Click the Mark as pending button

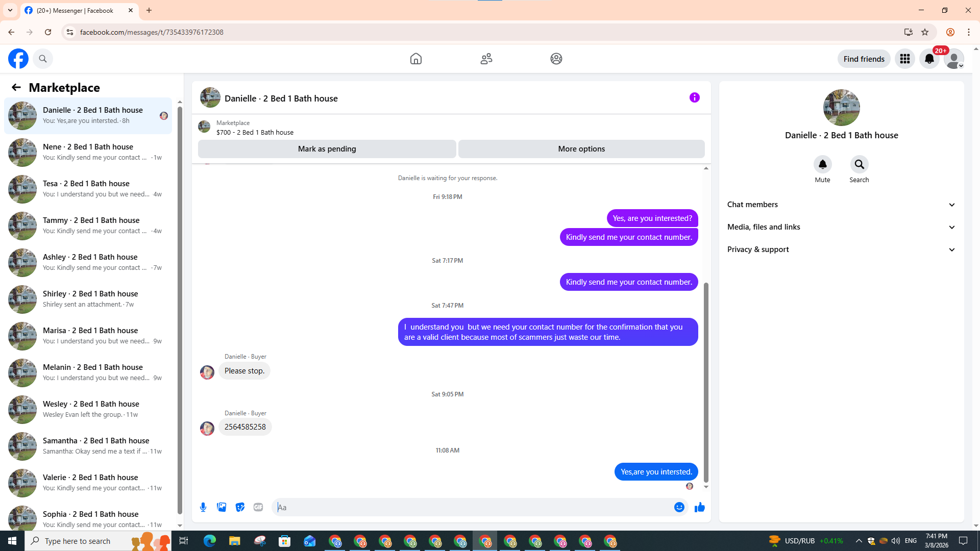tap(327, 149)
